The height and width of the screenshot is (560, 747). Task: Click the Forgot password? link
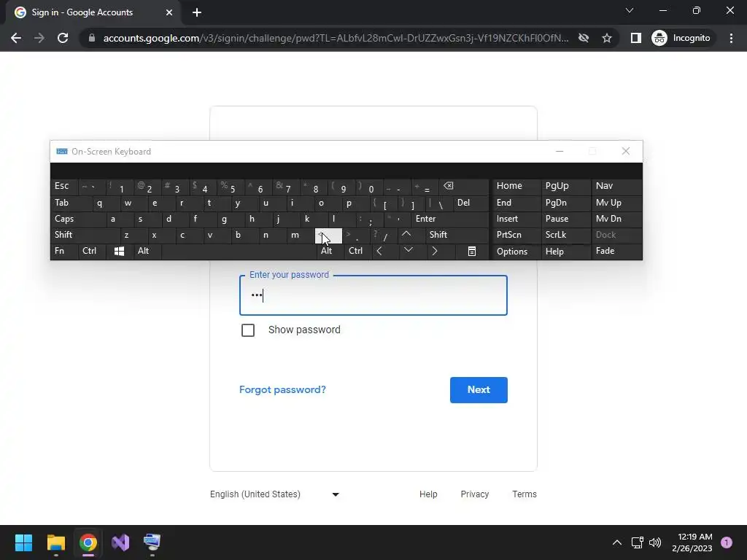282,389
